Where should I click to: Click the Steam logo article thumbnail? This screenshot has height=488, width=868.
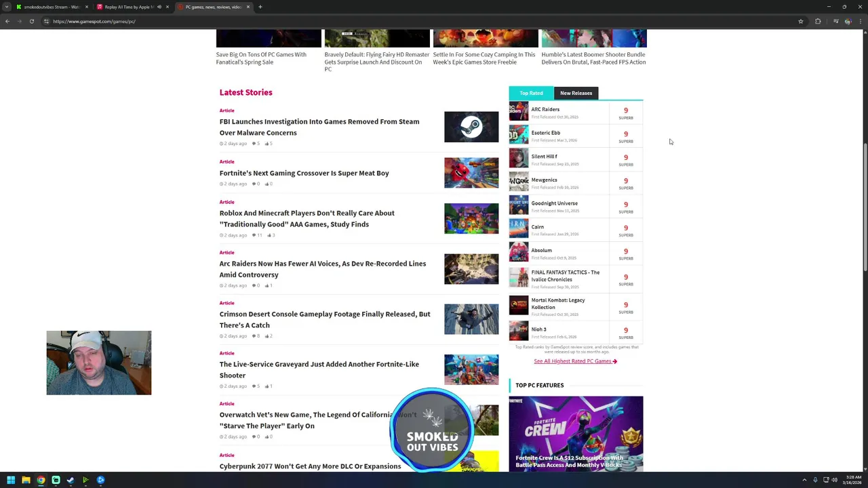click(x=471, y=127)
